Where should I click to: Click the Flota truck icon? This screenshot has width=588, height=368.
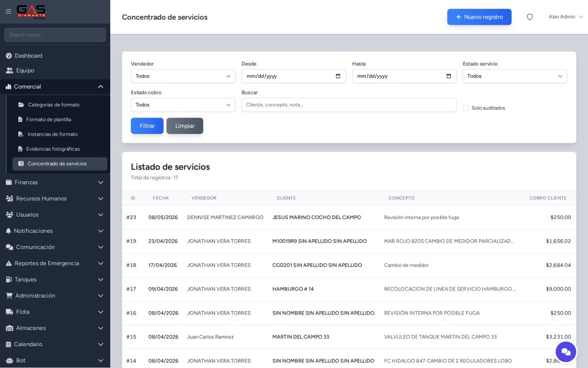coord(9,312)
